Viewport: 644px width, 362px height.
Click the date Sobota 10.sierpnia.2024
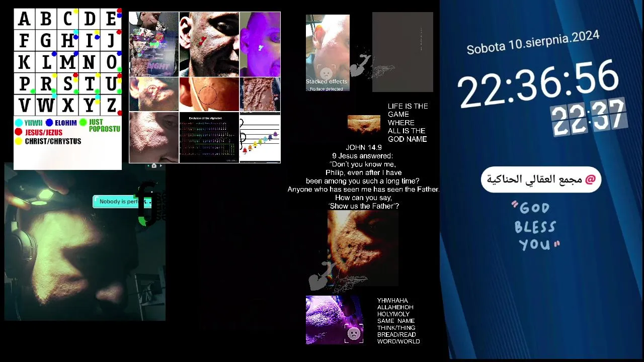click(533, 43)
